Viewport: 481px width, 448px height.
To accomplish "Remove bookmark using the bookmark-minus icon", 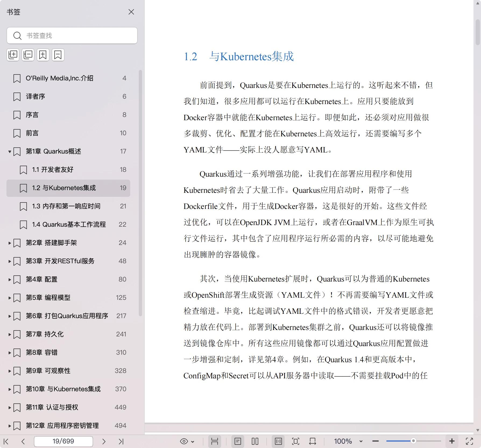I will tap(58, 55).
